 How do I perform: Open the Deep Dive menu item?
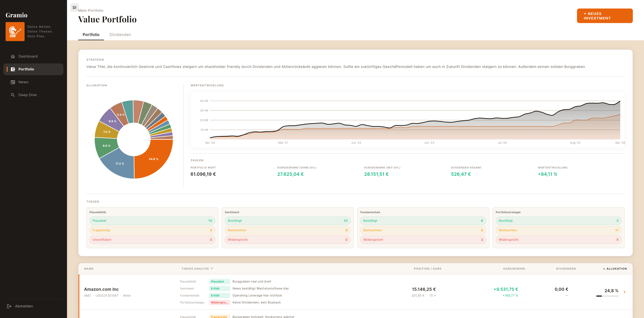(x=33, y=95)
